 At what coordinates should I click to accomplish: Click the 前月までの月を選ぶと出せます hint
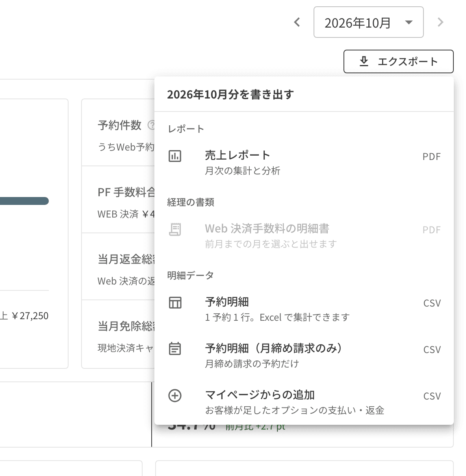tap(271, 244)
